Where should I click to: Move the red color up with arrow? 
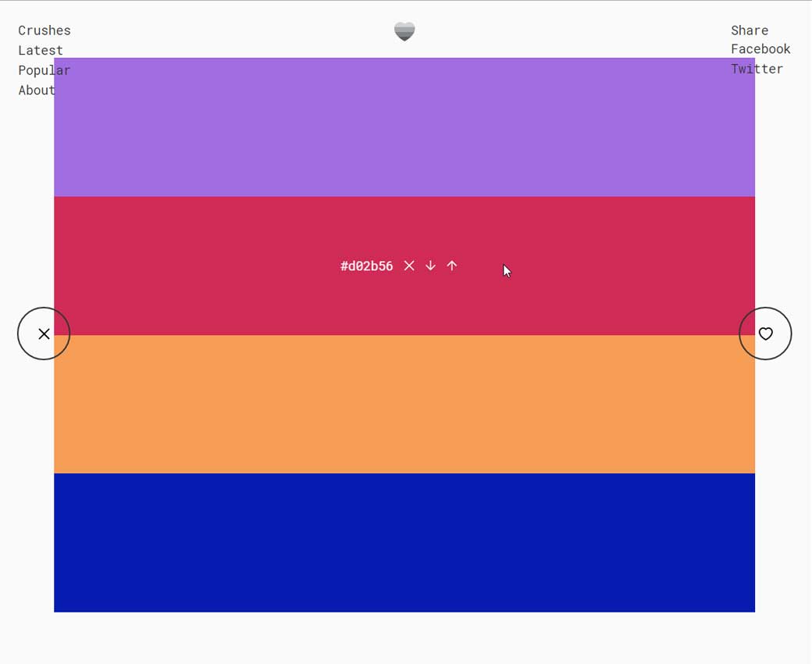click(452, 266)
